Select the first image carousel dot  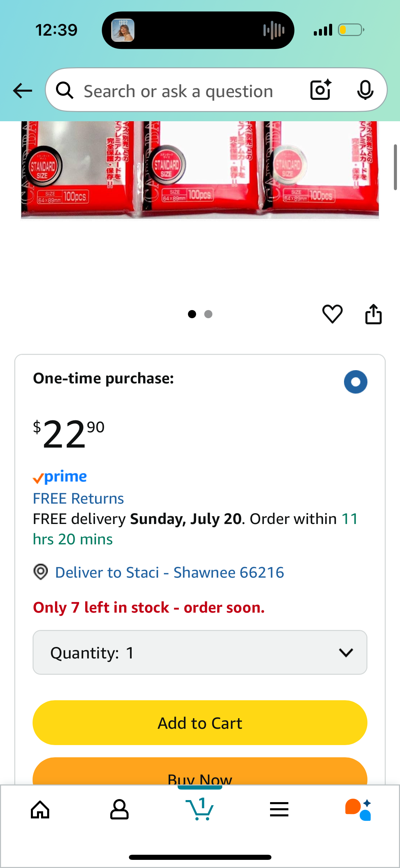tap(192, 314)
